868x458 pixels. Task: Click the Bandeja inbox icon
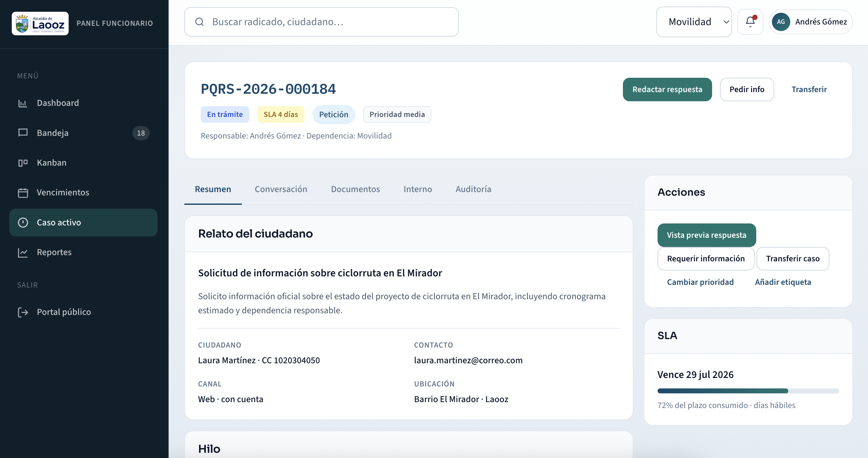click(23, 133)
